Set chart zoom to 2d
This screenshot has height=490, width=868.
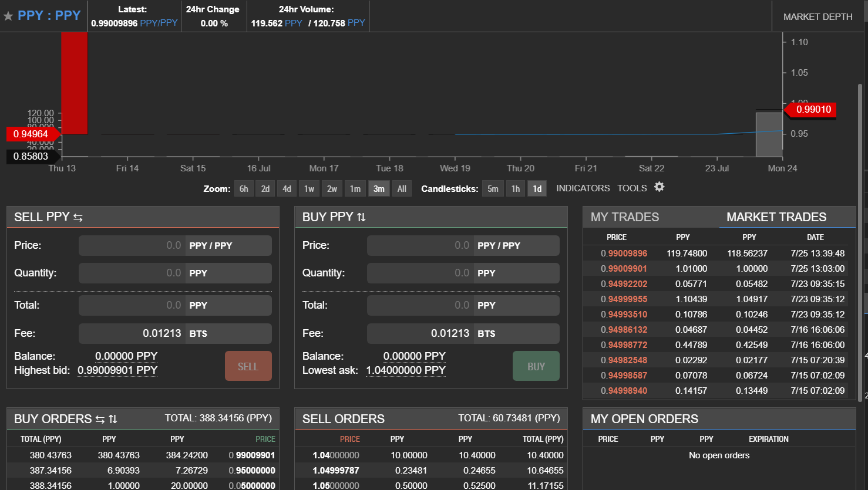click(265, 188)
